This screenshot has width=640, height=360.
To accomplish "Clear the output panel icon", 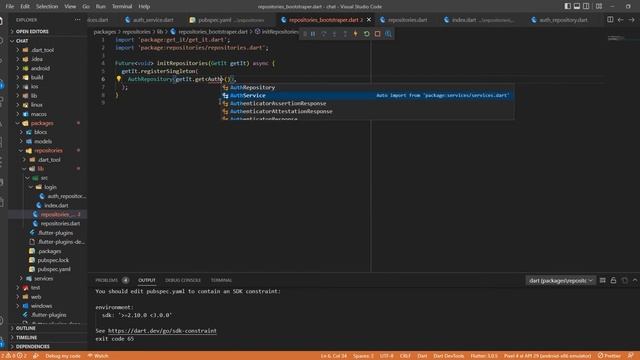I will (602, 280).
